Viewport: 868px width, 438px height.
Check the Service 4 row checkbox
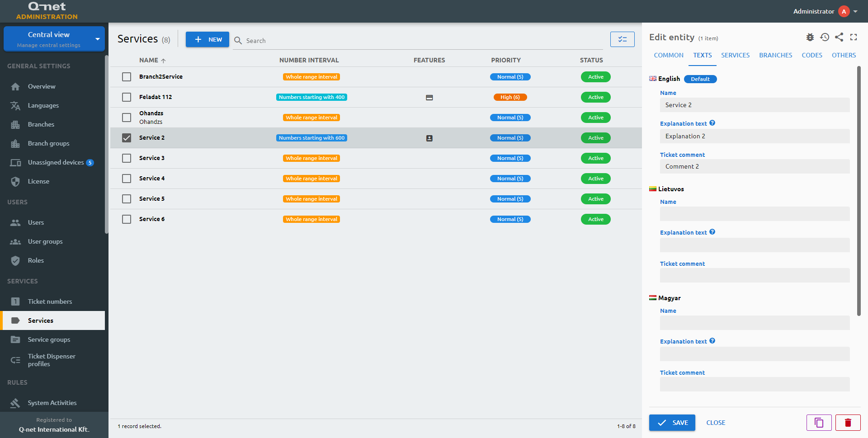tap(127, 179)
